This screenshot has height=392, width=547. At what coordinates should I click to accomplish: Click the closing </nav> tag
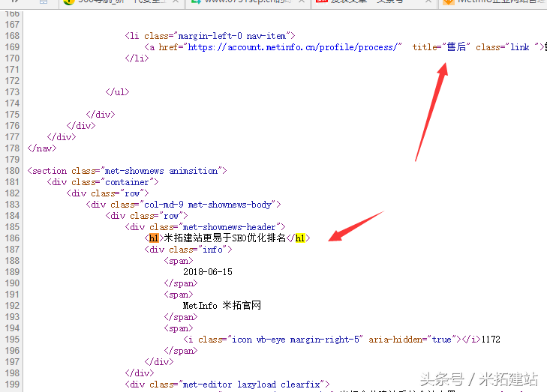(42, 148)
